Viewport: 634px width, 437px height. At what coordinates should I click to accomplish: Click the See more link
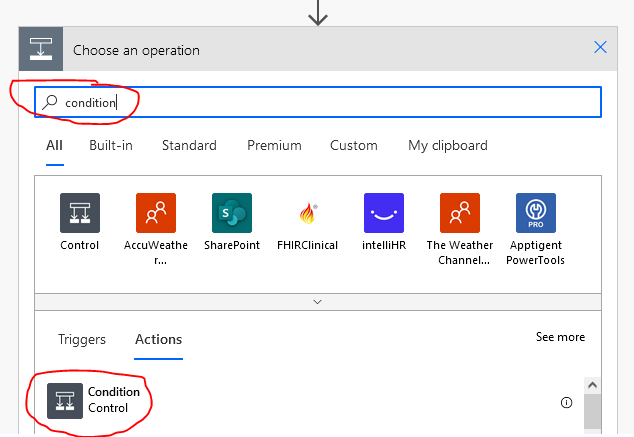point(560,337)
